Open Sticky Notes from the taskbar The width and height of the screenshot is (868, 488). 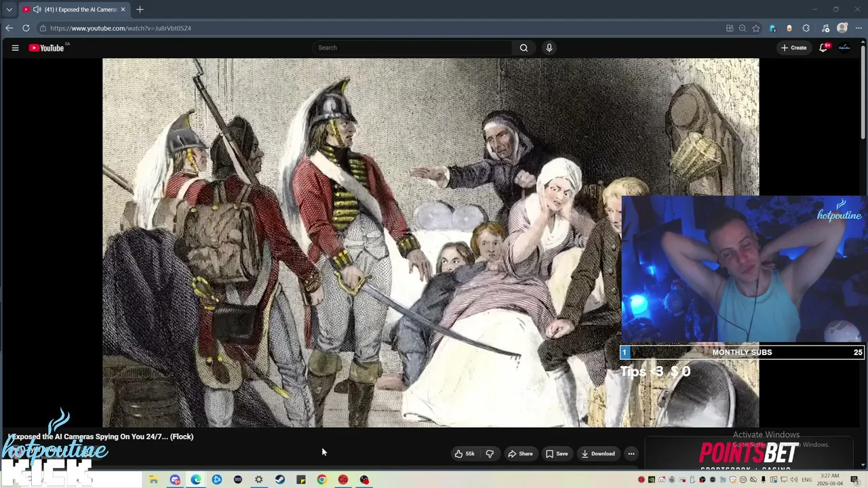301,480
